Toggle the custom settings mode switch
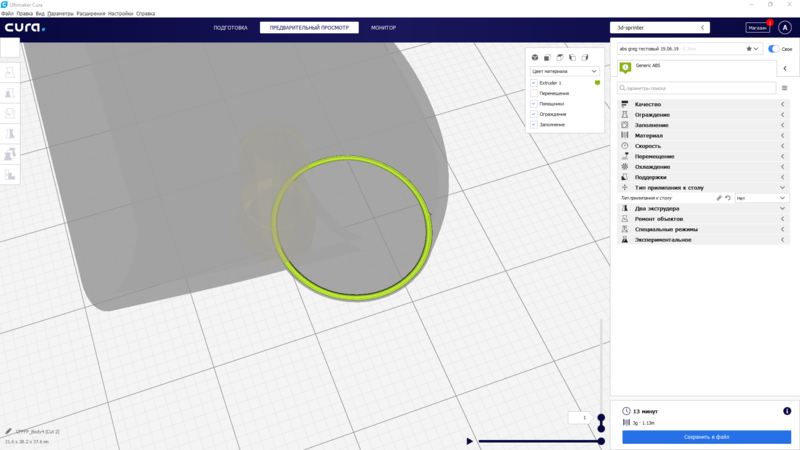This screenshot has height=450, width=800. point(774,48)
